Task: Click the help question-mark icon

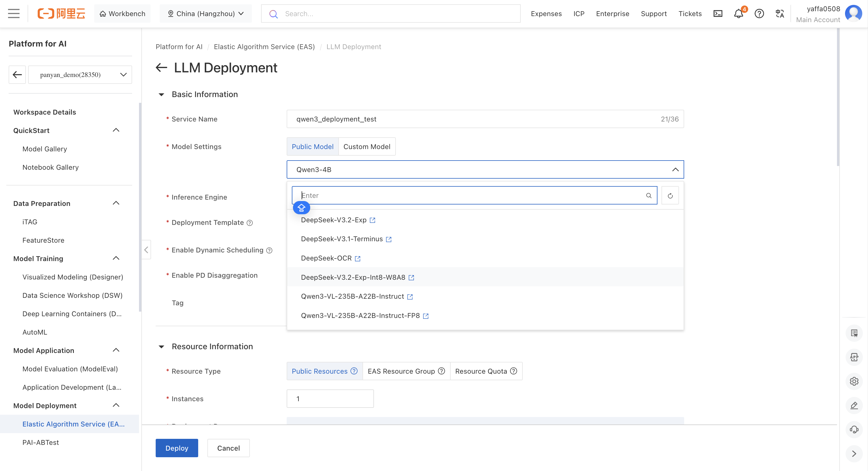Action: click(x=759, y=13)
